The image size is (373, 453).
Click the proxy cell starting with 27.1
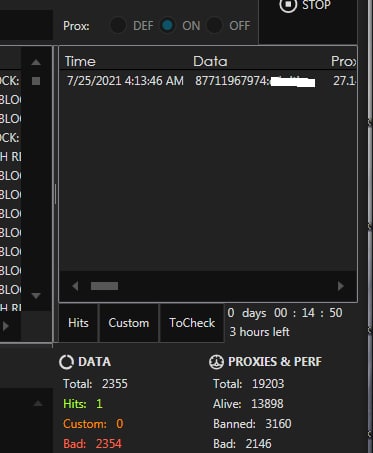(x=344, y=81)
